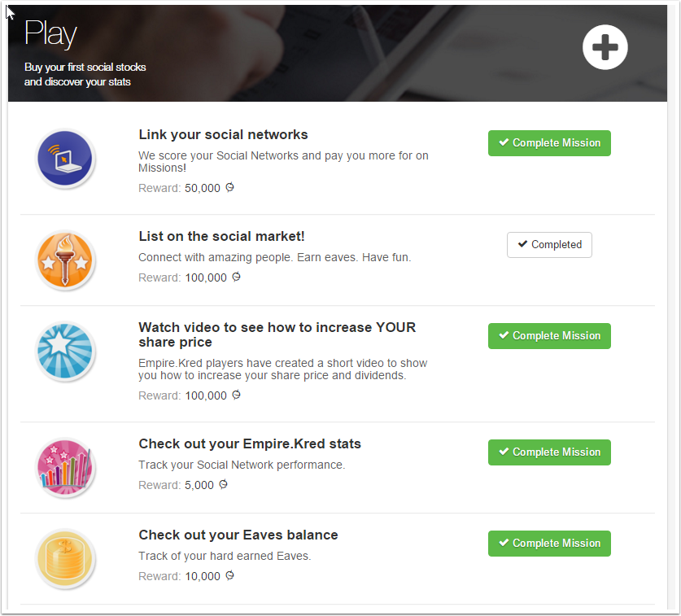
Task: Expand the Play section with plus icon
Action: pos(605,47)
